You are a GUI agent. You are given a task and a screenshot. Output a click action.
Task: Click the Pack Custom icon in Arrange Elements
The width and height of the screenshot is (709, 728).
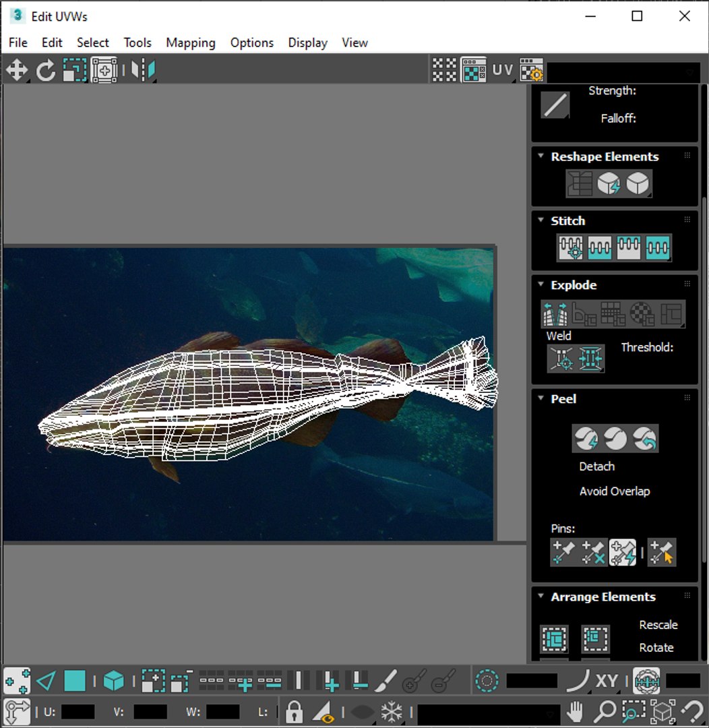pyautogui.click(x=555, y=639)
